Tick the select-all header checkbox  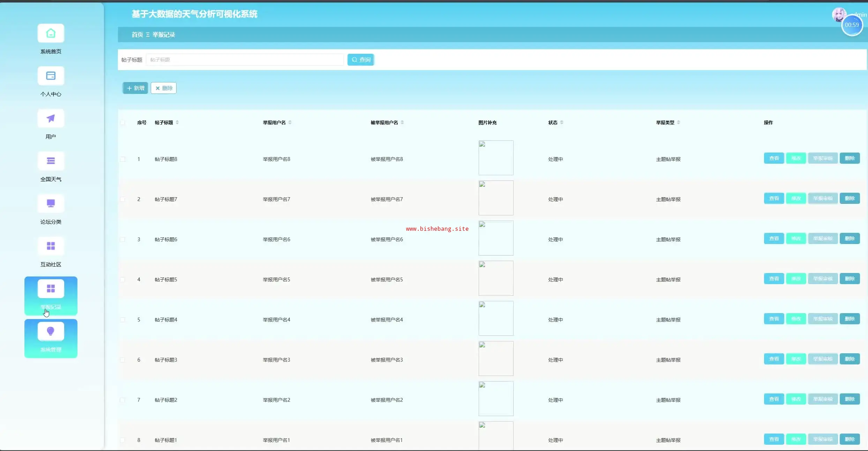coord(123,123)
